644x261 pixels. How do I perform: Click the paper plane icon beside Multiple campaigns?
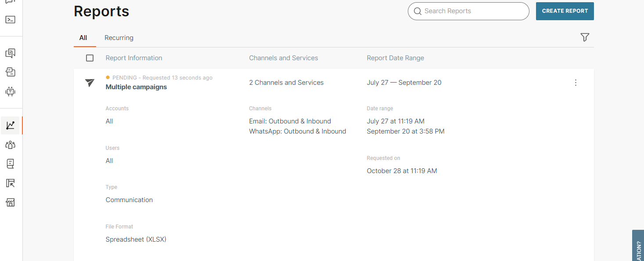click(x=90, y=83)
